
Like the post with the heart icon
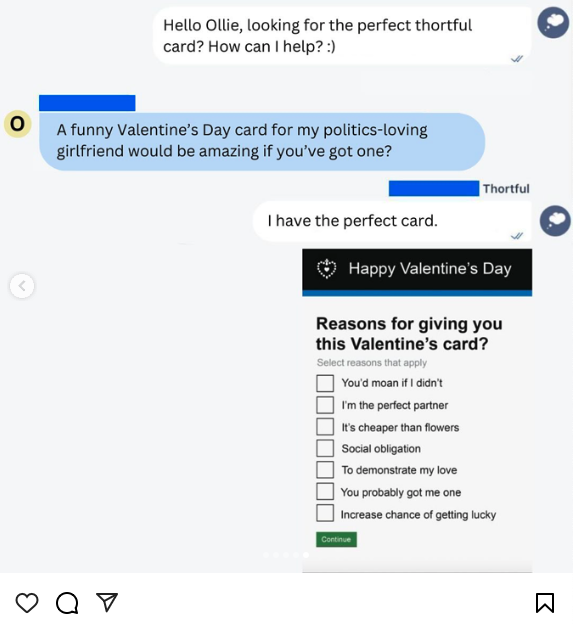coord(27,603)
